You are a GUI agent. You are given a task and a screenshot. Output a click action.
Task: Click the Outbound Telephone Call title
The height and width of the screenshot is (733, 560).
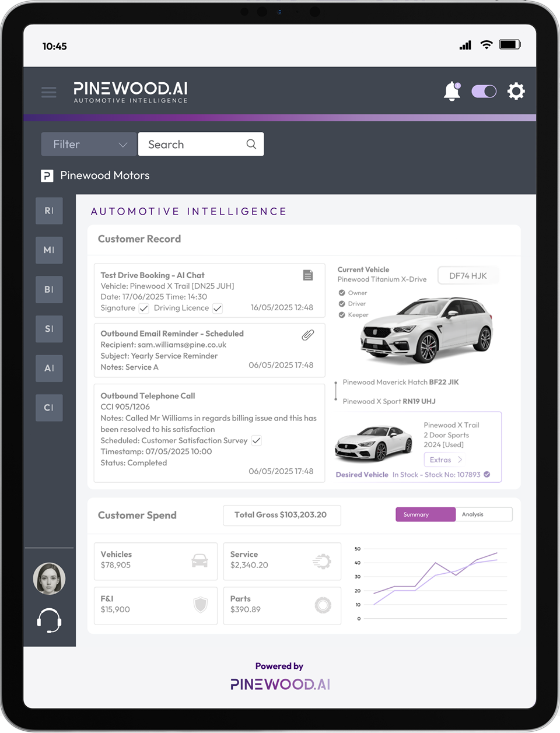tap(148, 396)
